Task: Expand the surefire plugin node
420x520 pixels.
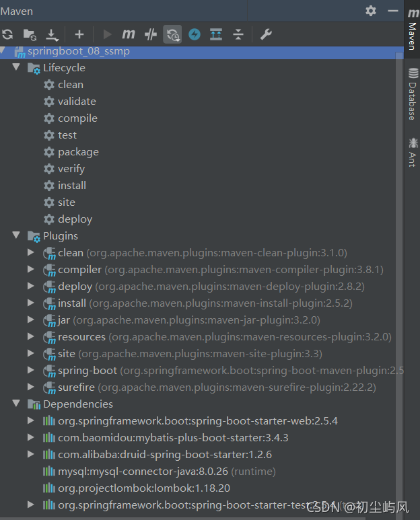Action: click(30, 387)
